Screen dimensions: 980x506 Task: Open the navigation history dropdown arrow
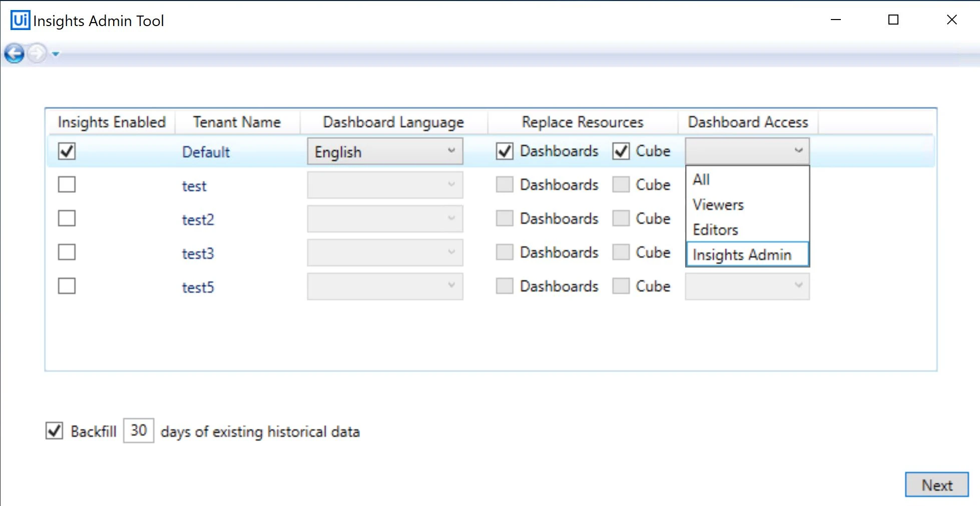56,54
